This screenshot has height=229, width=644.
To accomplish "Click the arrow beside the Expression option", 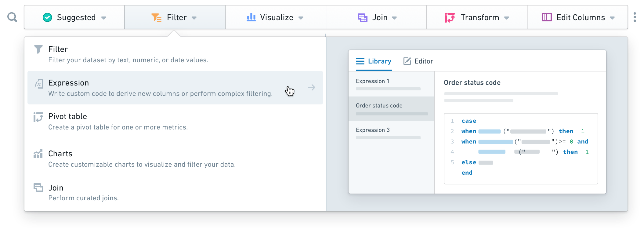I will (x=311, y=88).
